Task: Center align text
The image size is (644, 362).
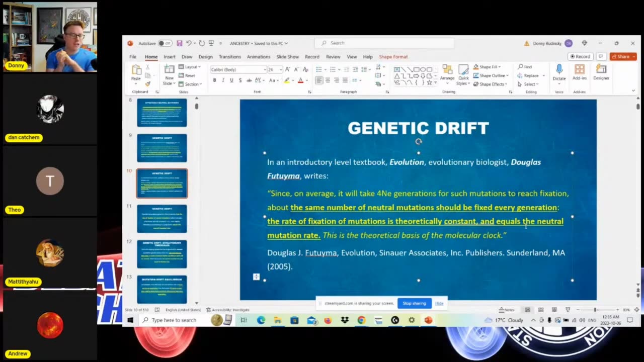Action: pyautogui.click(x=328, y=80)
